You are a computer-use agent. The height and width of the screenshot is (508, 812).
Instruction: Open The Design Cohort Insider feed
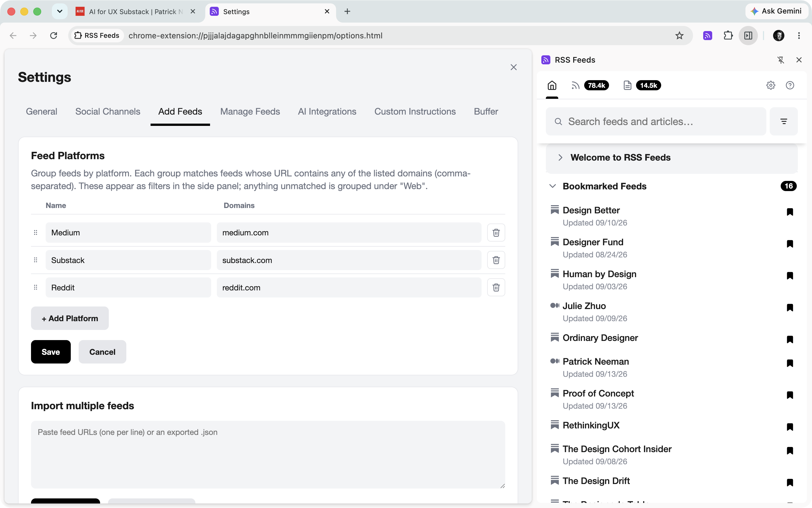(x=617, y=449)
